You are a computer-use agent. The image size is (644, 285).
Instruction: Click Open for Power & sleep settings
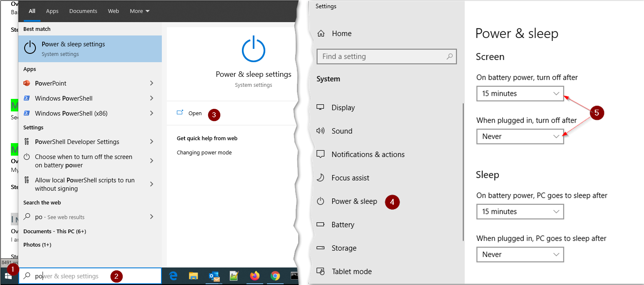click(x=194, y=113)
